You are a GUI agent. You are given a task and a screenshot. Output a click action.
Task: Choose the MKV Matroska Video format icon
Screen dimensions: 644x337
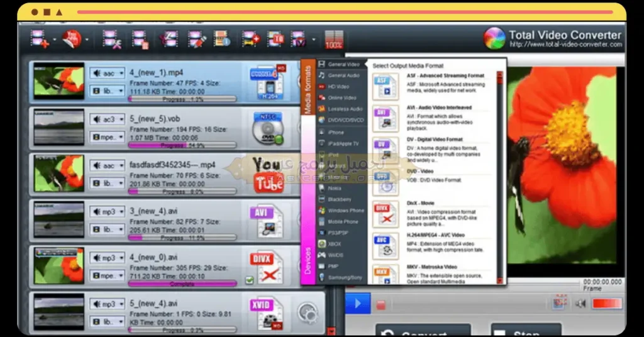tap(386, 274)
